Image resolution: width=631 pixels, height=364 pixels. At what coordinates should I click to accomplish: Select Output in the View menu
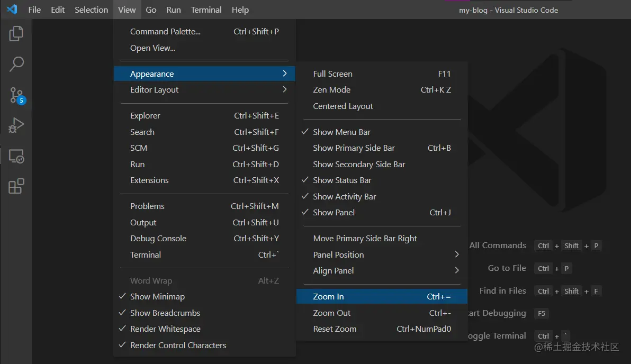[x=204, y=222]
